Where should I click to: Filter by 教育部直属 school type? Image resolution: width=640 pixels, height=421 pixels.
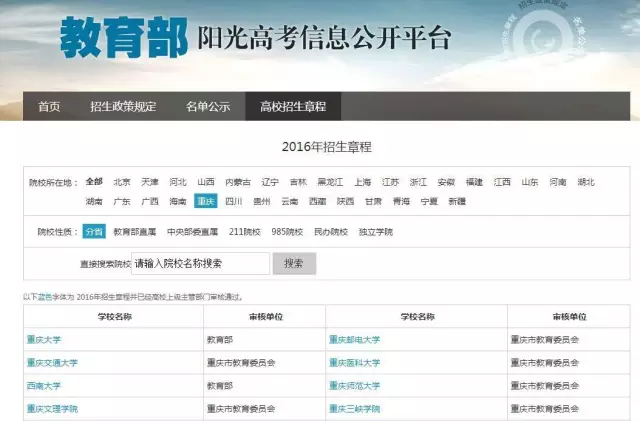tap(135, 232)
